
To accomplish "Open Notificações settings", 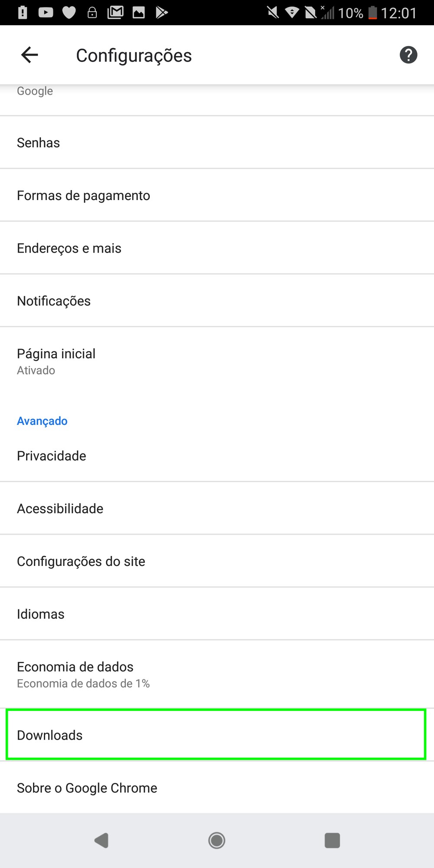I will point(217,301).
